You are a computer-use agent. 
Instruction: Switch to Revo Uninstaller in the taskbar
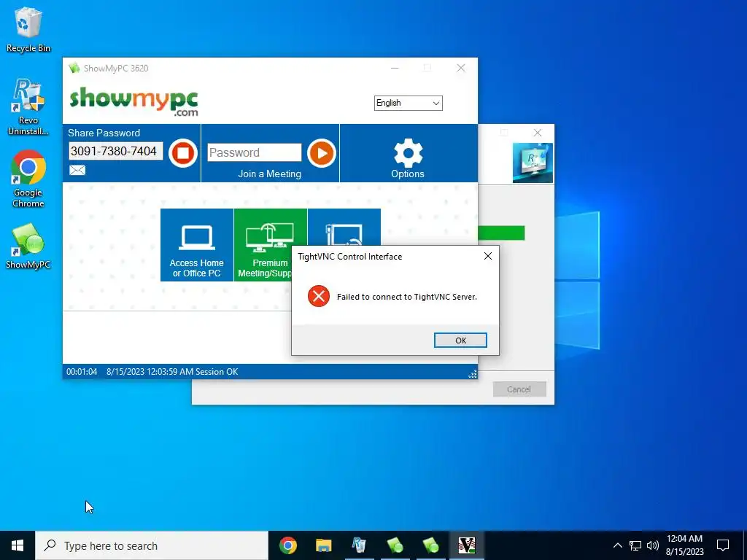click(x=359, y=545)
